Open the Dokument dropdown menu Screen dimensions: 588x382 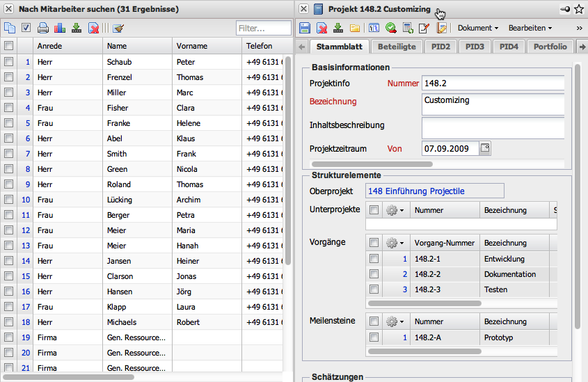pos(477,29)
